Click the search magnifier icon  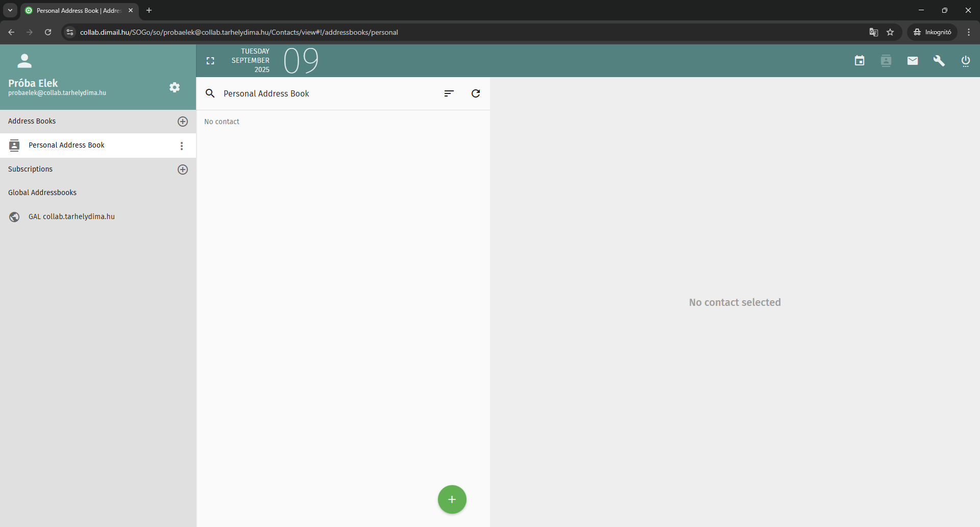click(x=210, y=93)
